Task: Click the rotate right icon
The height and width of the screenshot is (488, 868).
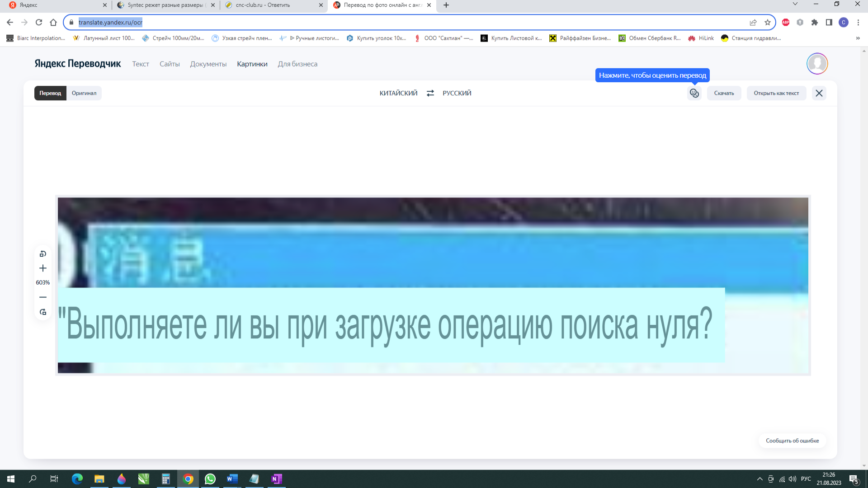Action: (x=43, y=312)
